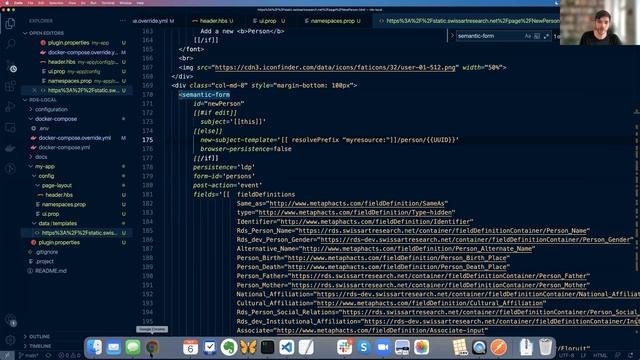Click the remote indicator in status bar
The width and height of the screenshot is (640, 360).
tap(7, 356)
